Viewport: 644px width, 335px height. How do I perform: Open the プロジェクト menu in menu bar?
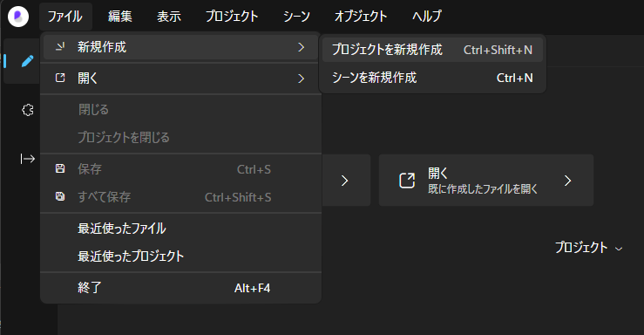pyautogui.click(x=232, y=17)
